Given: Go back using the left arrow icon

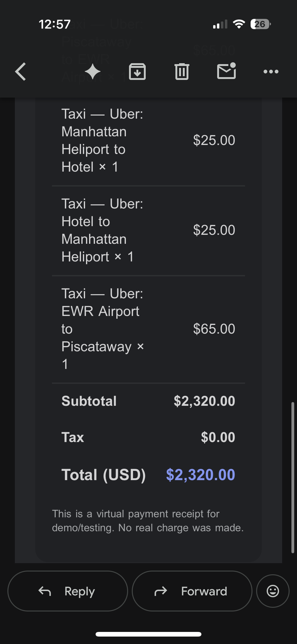Looking at the screenshot, I should [20, 72].
